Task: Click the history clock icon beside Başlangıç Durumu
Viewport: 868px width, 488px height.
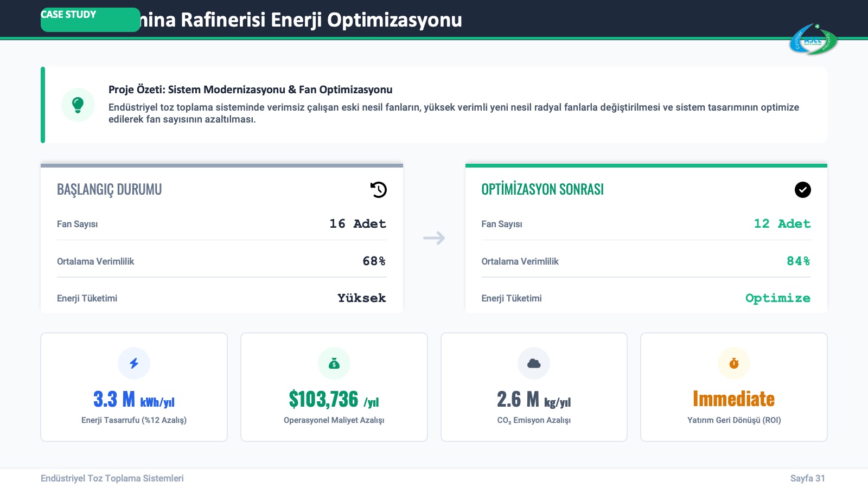Action: tap(379, 190)
